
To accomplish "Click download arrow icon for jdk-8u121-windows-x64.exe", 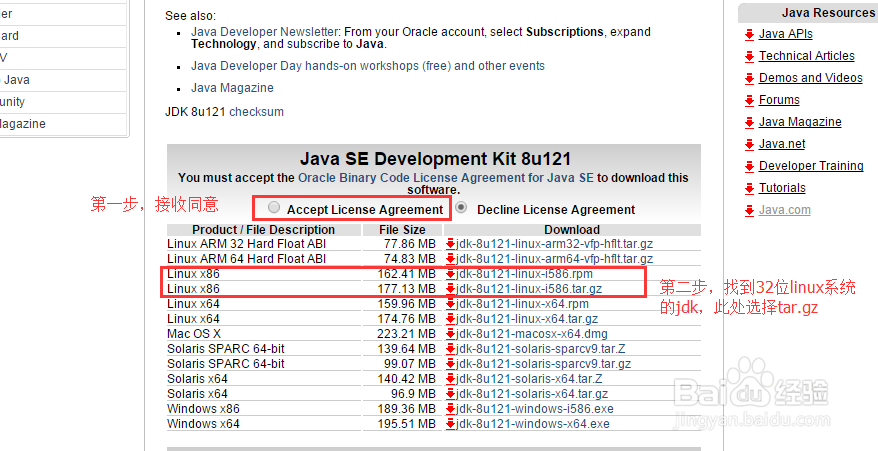I will coord(450,424).
